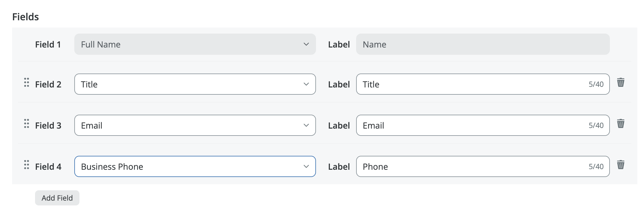Viewport: 644px width, 213px height.
Task: Click the disabled Name label input
Action: pos(482,44)
